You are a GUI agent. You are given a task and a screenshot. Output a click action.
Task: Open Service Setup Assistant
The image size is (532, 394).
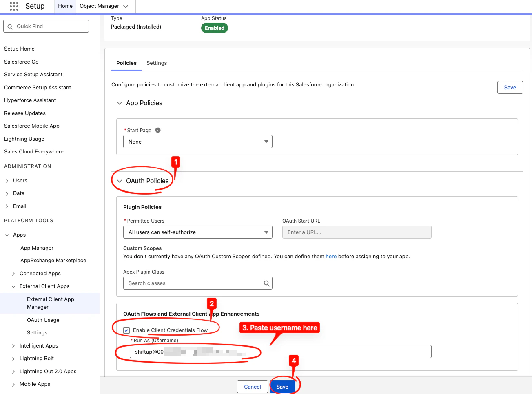pos(33,75)
